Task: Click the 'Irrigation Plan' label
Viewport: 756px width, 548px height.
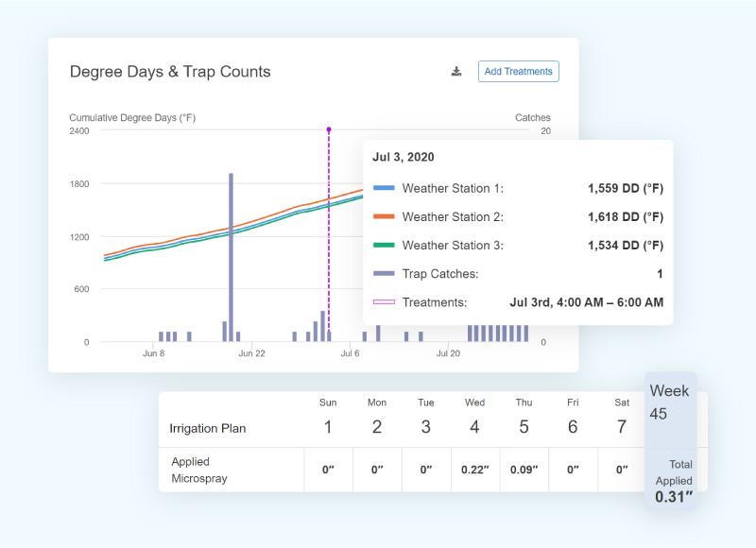Action: pos(208,428)
